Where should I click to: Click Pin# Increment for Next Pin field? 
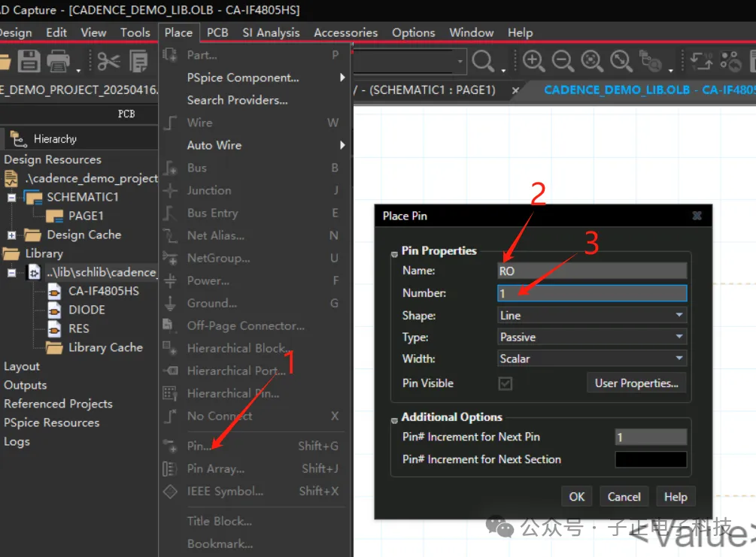651,437
